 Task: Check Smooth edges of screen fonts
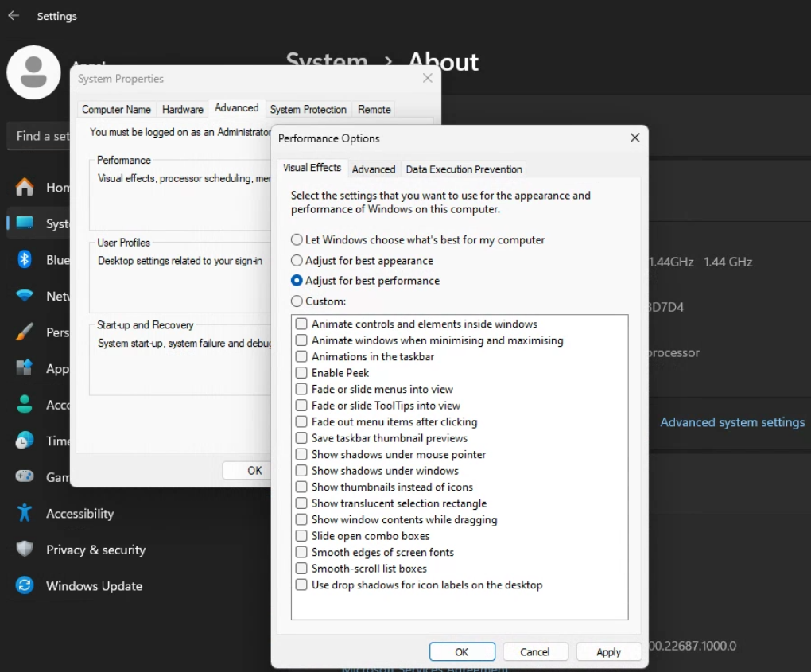coord(301,552)
